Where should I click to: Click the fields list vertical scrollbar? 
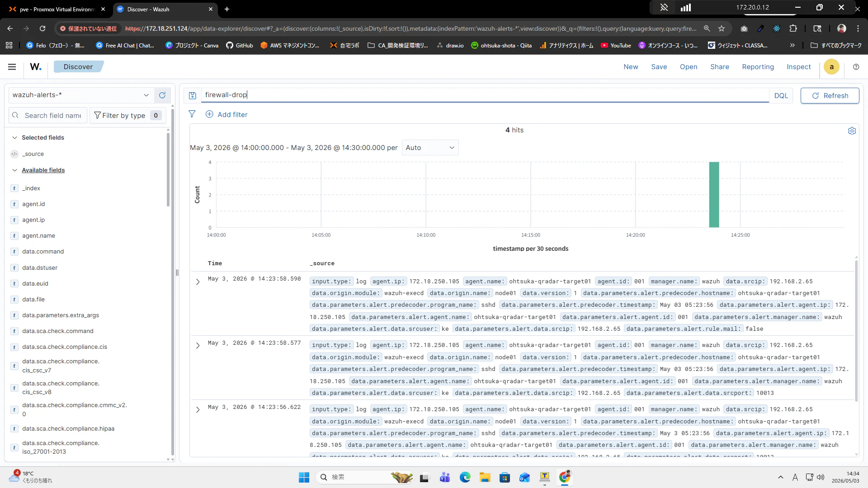168,170
